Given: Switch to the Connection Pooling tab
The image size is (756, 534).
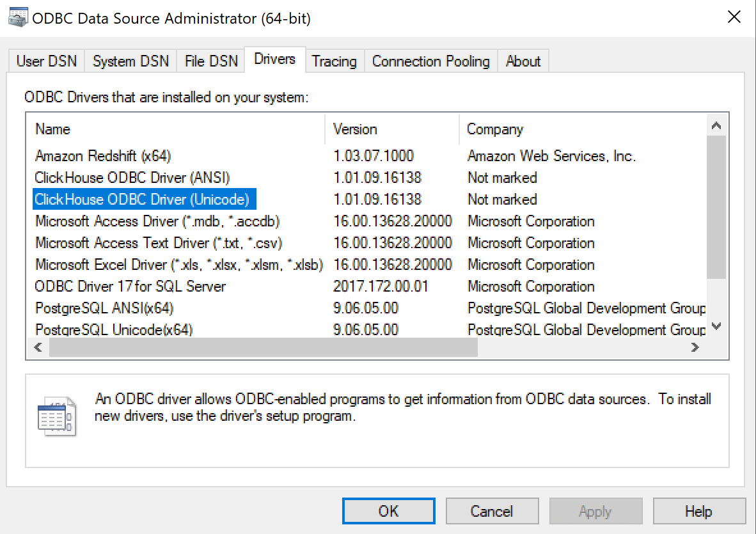Looking at the screenshot, I should [430, 61].
